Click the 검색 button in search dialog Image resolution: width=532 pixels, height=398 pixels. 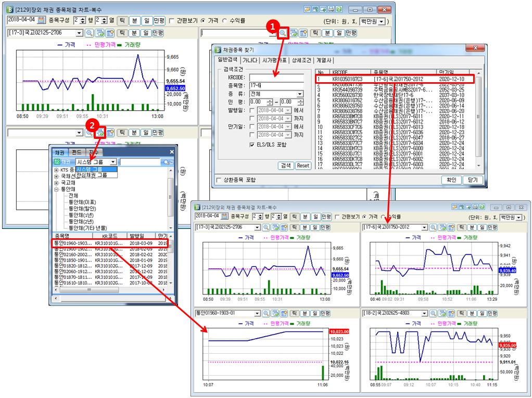tap(286, 166)
